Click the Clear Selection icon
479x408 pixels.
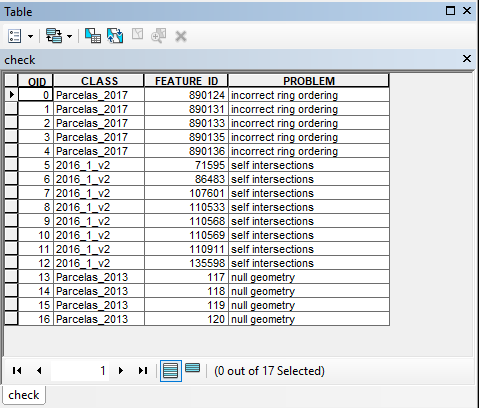pos(137,34)
